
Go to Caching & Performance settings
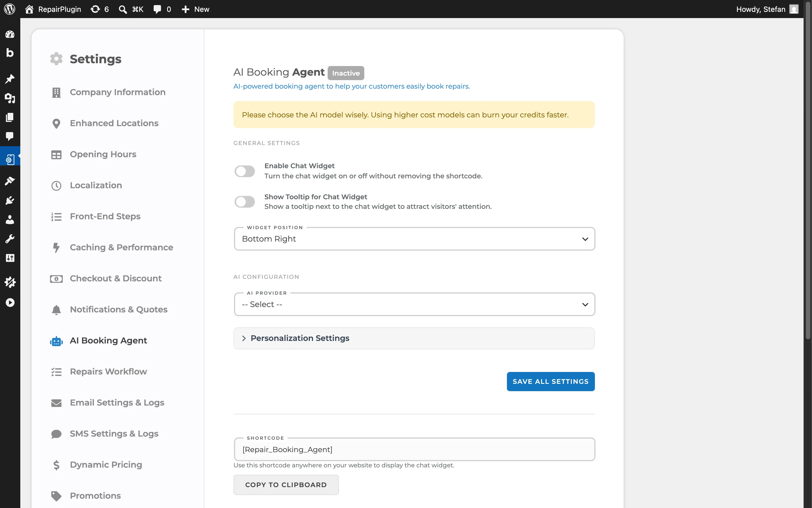coord(122,248)
